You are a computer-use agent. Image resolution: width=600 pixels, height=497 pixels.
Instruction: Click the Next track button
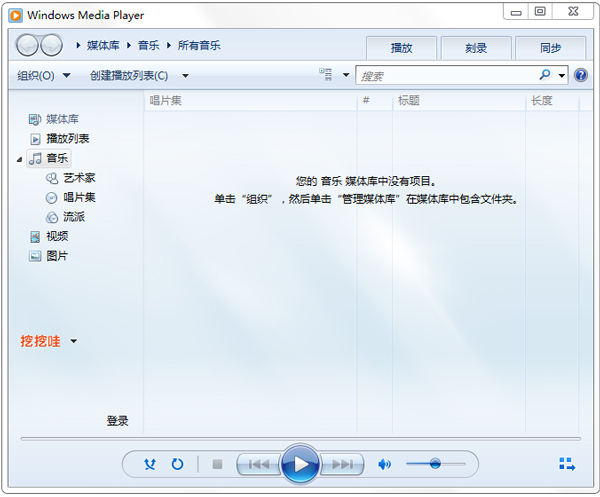342,464
